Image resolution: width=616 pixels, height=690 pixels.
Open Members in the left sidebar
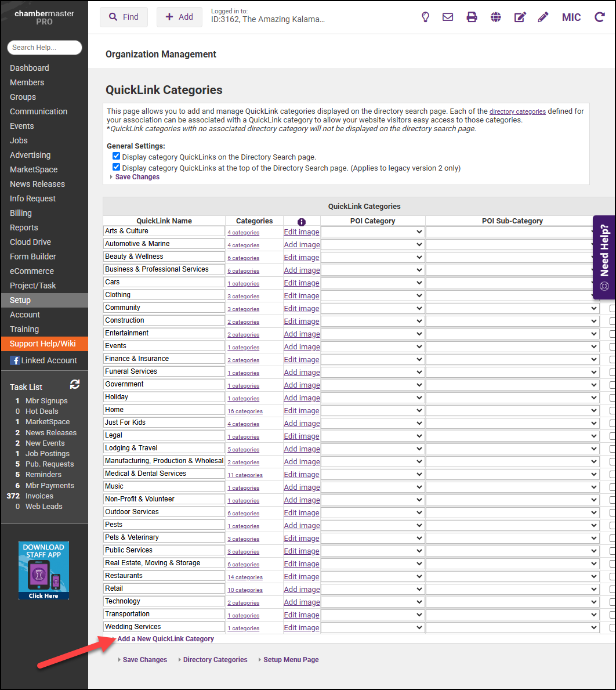(27, 82)
